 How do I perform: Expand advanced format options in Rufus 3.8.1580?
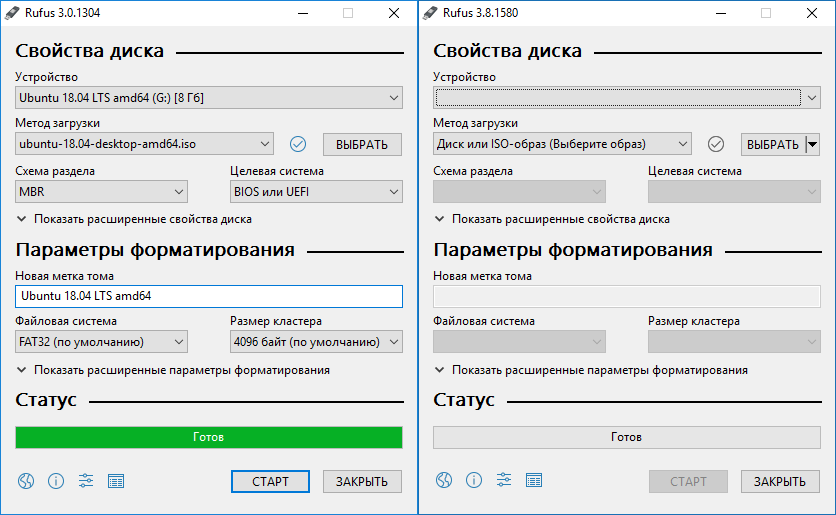[x=591, y=370]
